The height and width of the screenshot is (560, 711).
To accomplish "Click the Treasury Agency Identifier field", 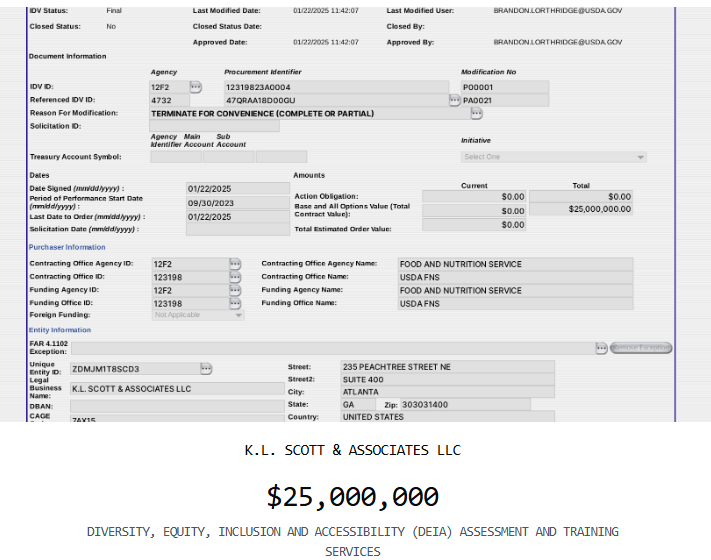I will [x=176, y=157].
